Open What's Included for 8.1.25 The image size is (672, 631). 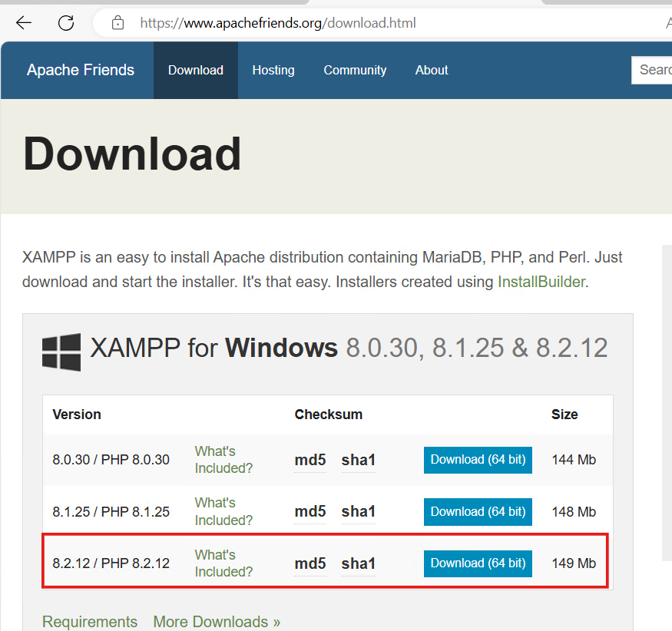223,511
